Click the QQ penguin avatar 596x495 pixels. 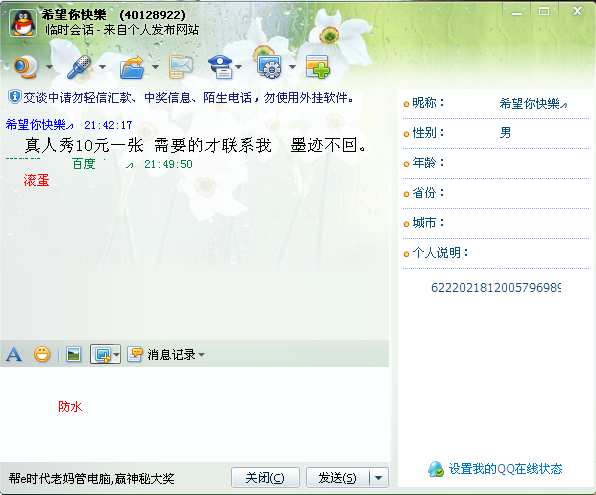click(x=23, y=23)
